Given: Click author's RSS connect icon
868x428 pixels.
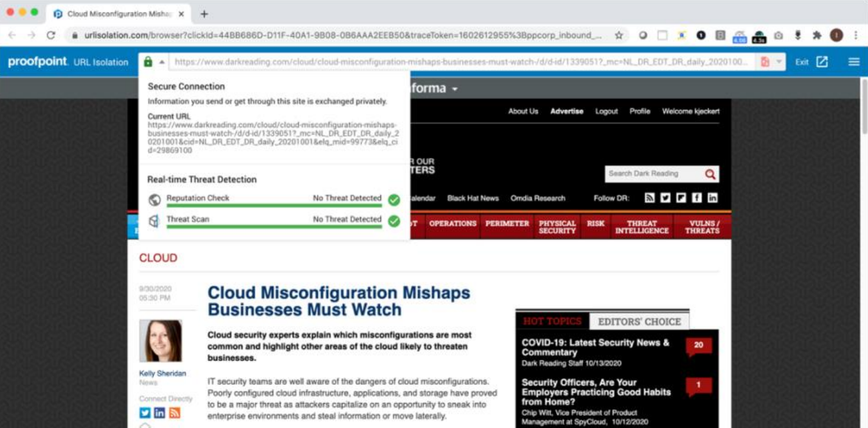Looking at the screenshot, I should tap(175, 413).
